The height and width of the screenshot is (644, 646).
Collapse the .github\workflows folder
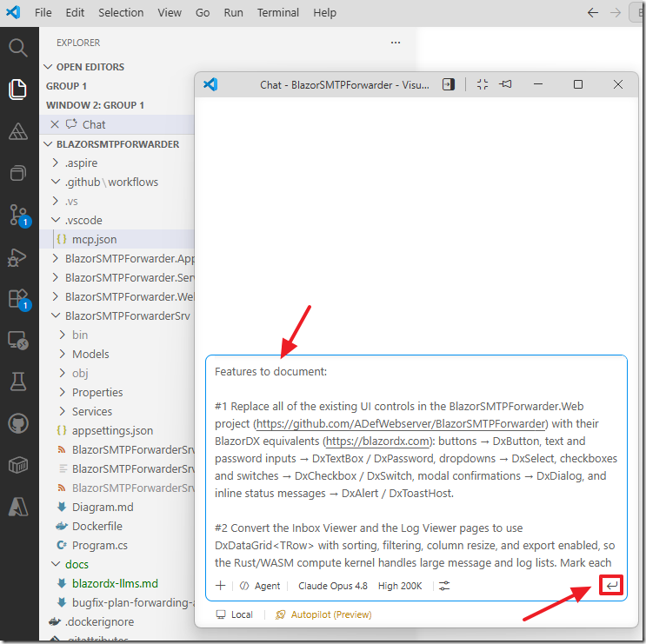[x=55, y=182]
